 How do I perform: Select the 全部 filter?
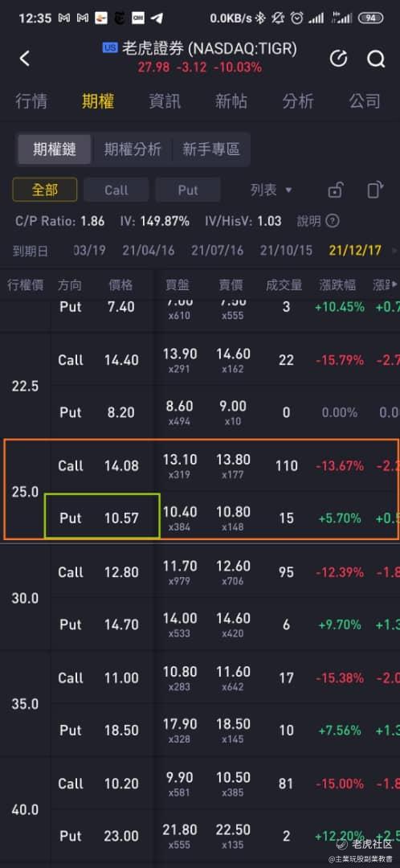[x=45, y=190]
